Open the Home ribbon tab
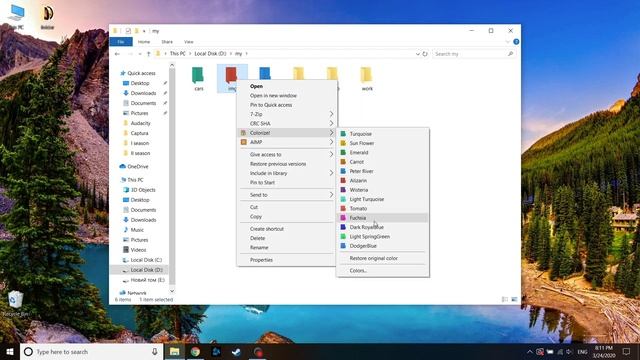640x360 pixels. click(x=144, y=42)
